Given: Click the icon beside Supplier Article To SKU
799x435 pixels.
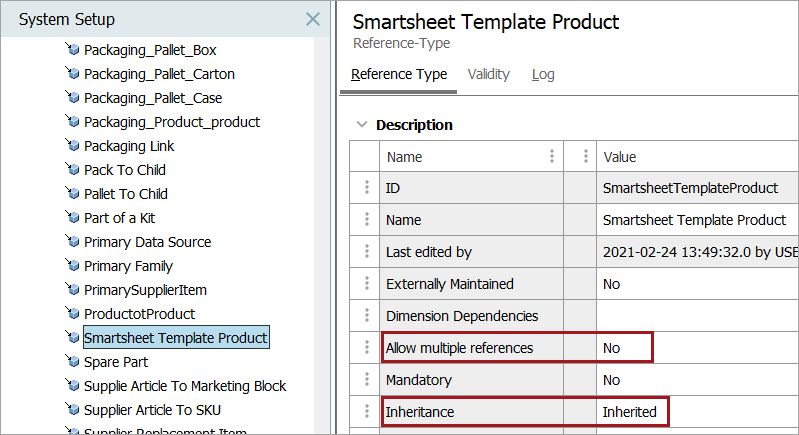Looking at the screenshot, I should [x=71, y=409].
